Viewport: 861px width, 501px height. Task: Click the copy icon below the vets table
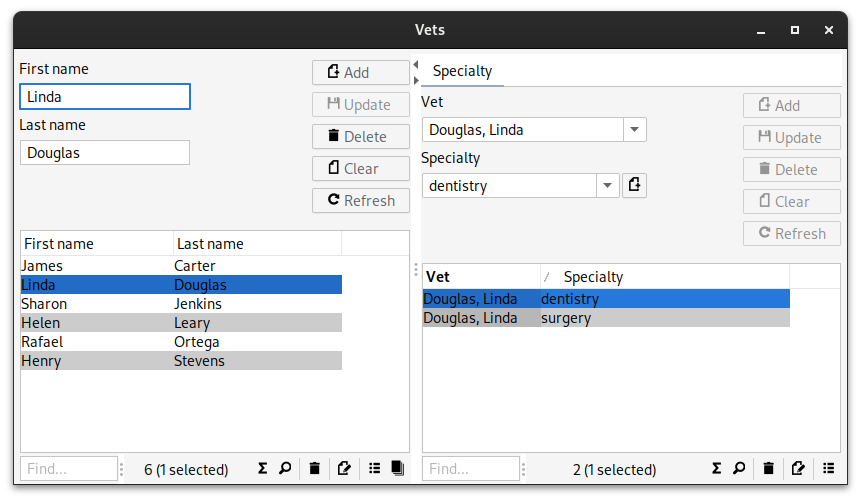(x=397, y=468)
